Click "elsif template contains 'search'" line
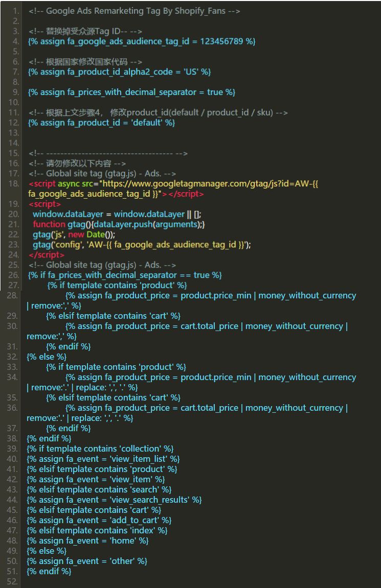 tap(99, 490)
